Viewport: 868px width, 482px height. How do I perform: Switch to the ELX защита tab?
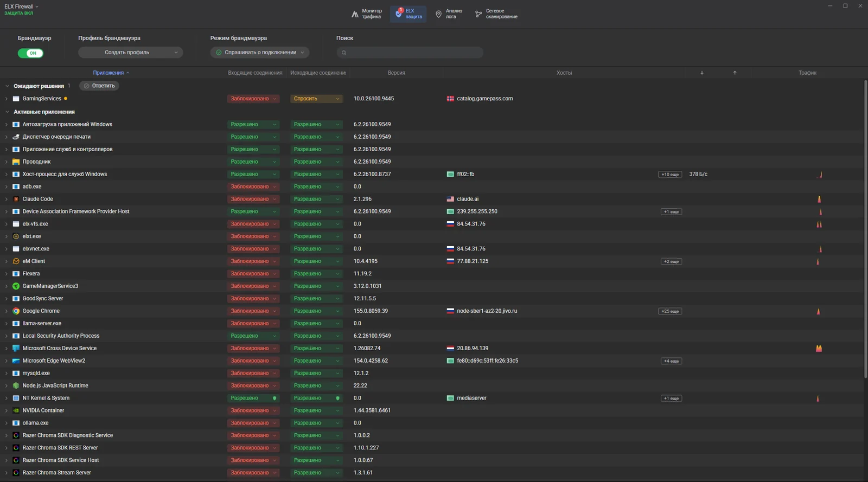(x=409, y=14)
